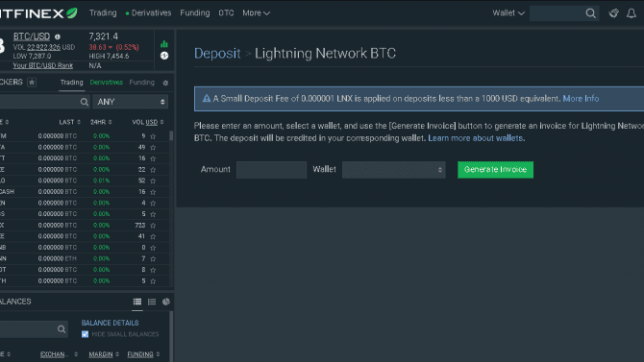
Task: Click the tickers list vertical scrollbar
Action: click(171, 135)
